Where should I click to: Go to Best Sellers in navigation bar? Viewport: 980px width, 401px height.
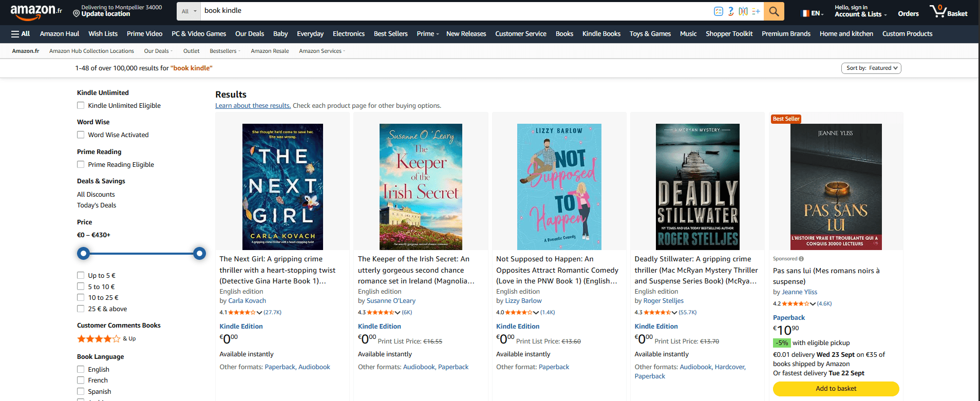pos(391,34)
